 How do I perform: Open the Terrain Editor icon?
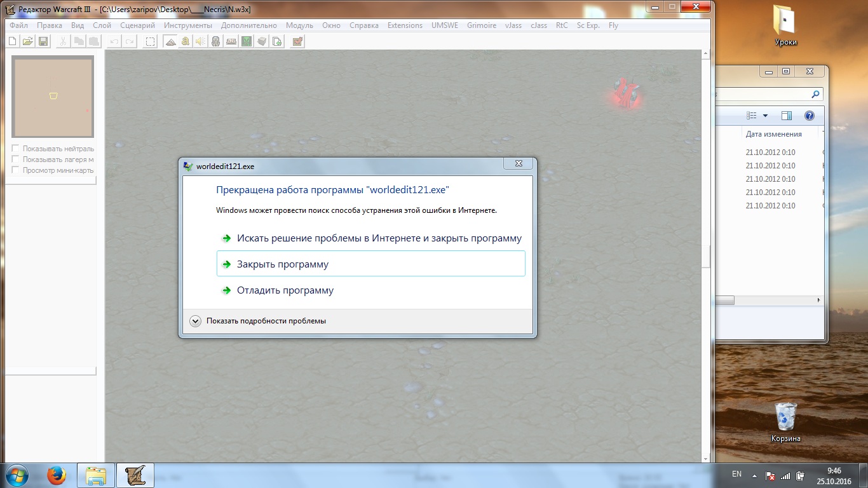coord(170,41)
